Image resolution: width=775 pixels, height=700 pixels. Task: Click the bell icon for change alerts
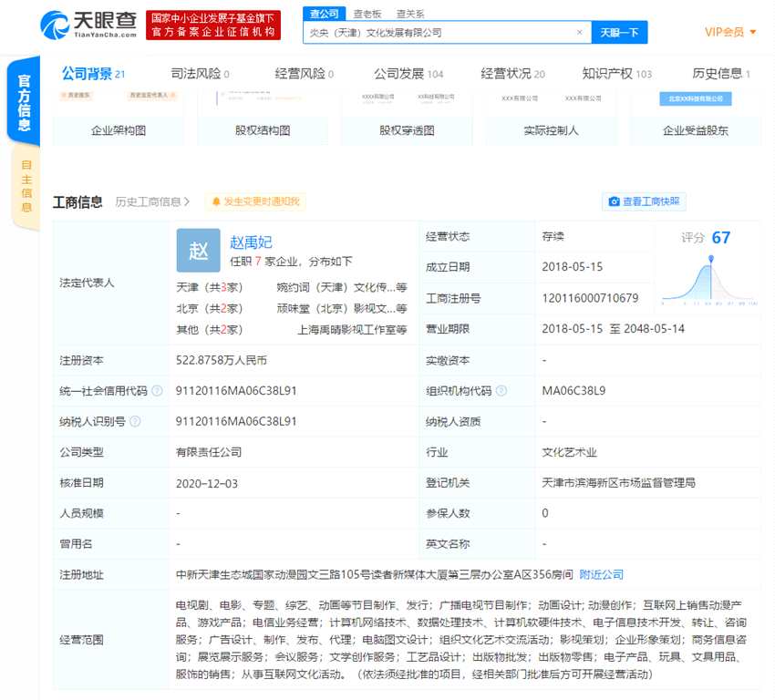[216, 201]
